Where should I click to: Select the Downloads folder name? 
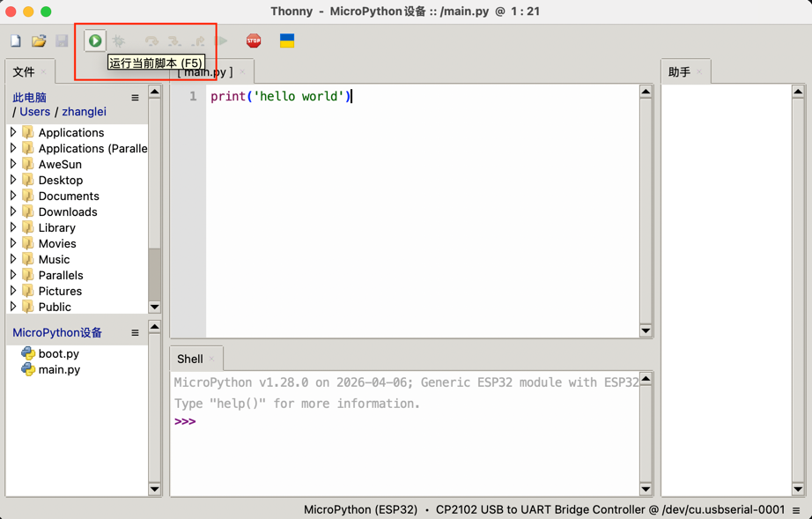pos(68,211)
